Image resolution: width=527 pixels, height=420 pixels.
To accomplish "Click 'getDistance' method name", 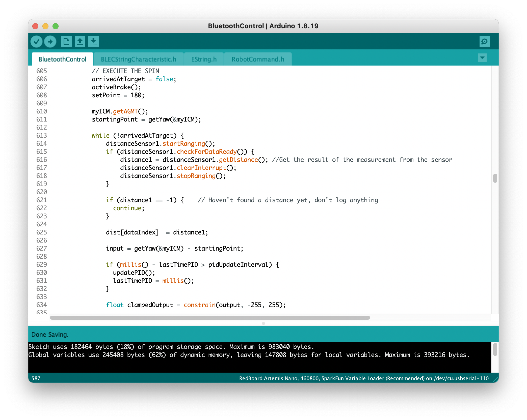I will pyautogui.click(x=238, y=160).
